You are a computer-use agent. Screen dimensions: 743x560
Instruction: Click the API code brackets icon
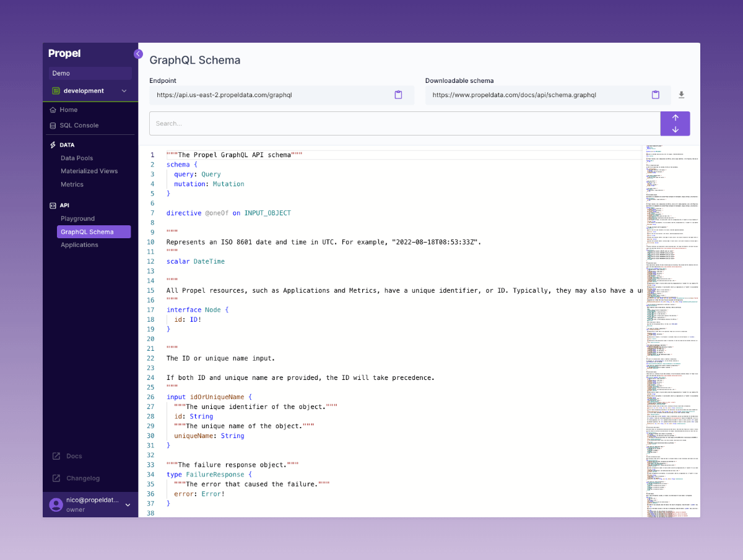pyautogui.click(x=52, y=205)
